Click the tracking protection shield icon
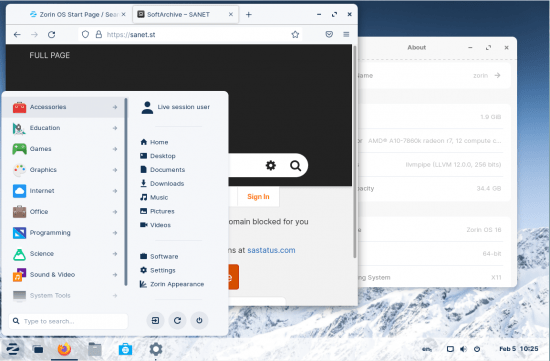This screenshot has width=550, height=361. pos(85,34)
